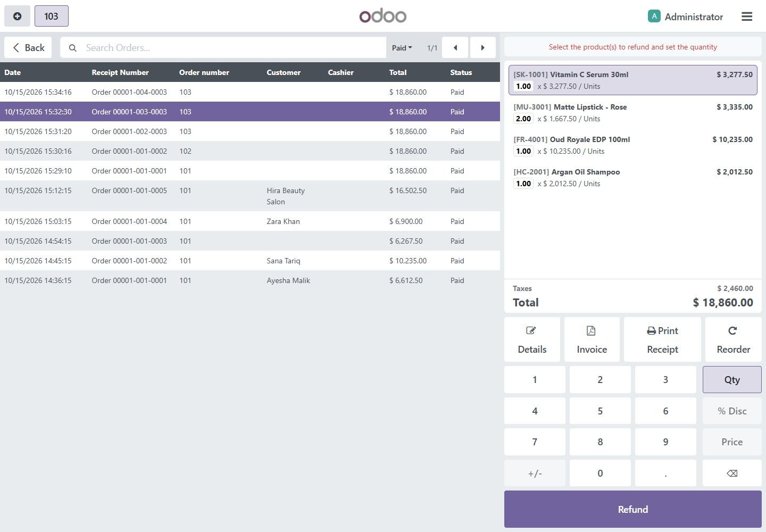Select % Disc mode on numpad
Viewport: 766px width, 532px height.
click(732, 411)
